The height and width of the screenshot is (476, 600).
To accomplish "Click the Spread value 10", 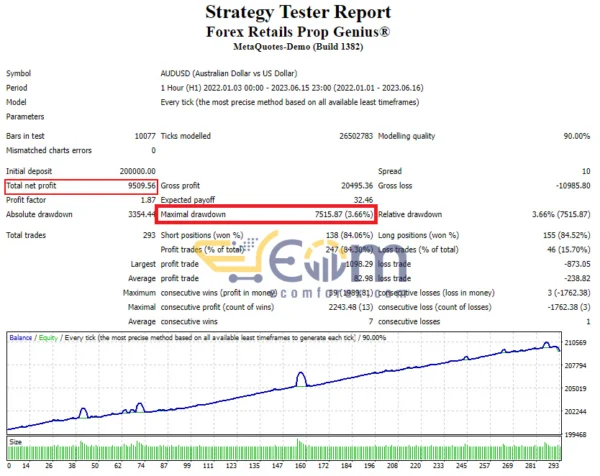I will [x=584, y=171].
